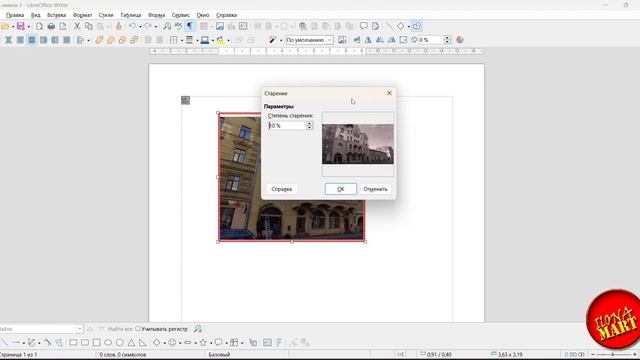Image resolution: width=640 pixels, height=360 pixels.
Task: Enable the Учитывать регистр checkbox
Action: pyautogui.click(x=138, y=329)
